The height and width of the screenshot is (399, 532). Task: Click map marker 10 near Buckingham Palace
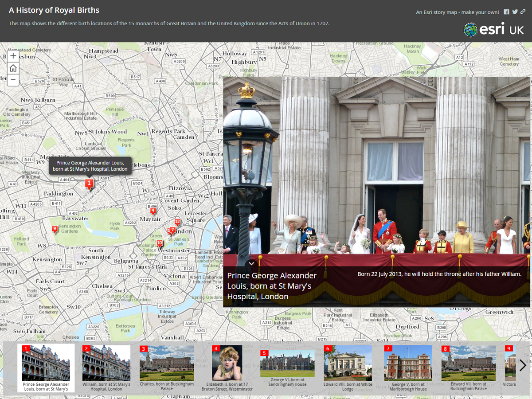click(160, 243)
